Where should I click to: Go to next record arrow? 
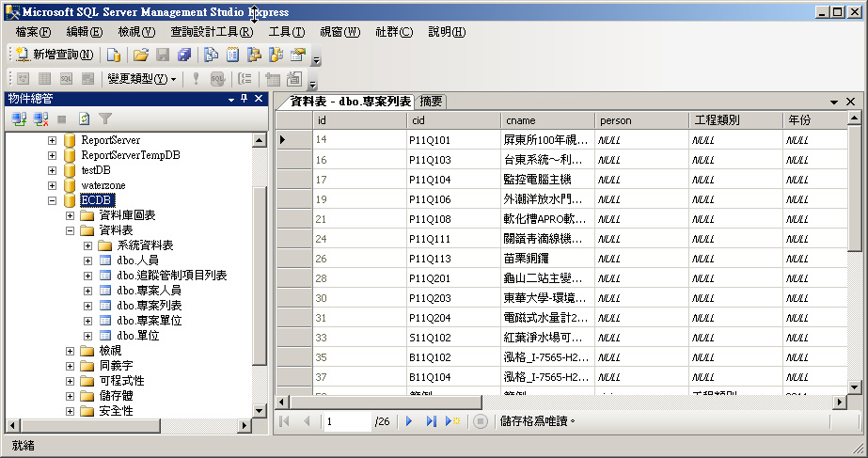coord(409,421)
